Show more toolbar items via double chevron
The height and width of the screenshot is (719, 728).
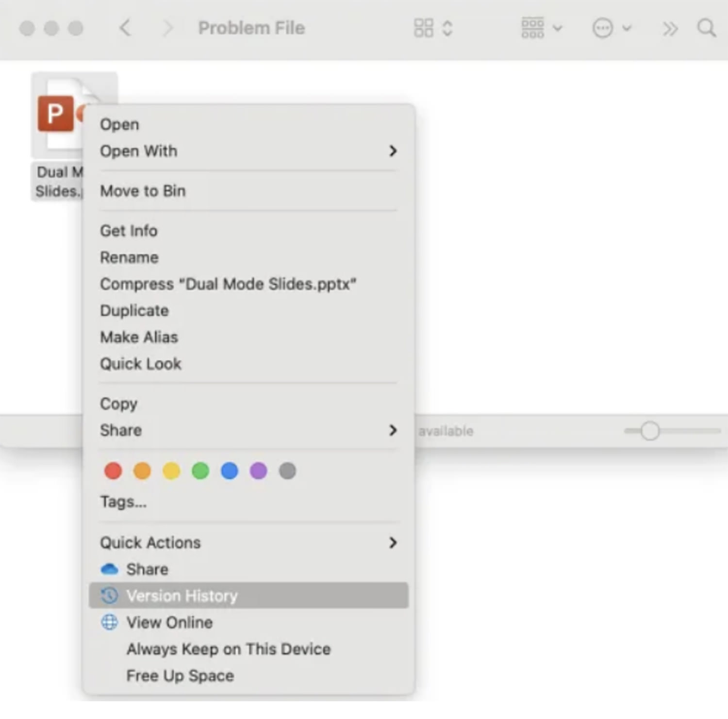point(670,29)
